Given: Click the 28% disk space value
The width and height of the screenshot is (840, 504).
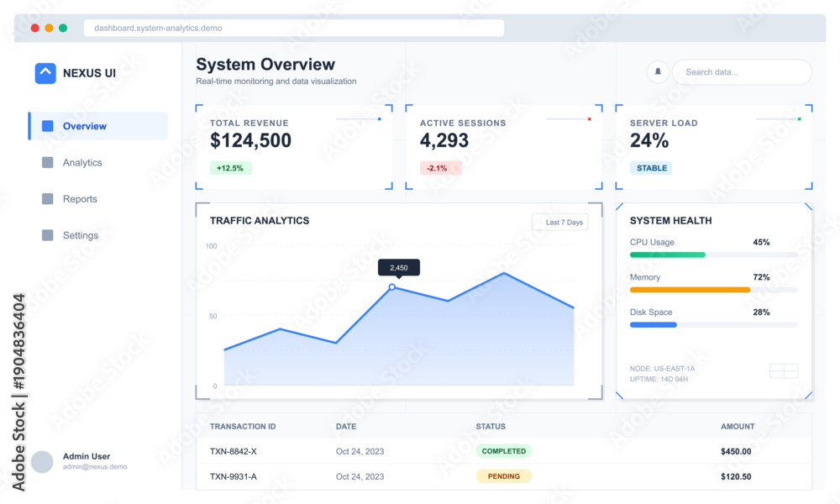Looking at the screenshot, I should (761, 312).
